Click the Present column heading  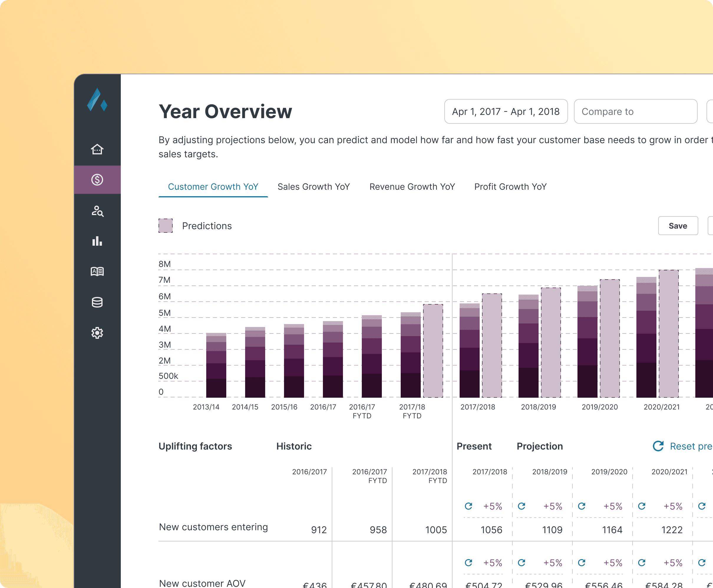tap(474, 446)
